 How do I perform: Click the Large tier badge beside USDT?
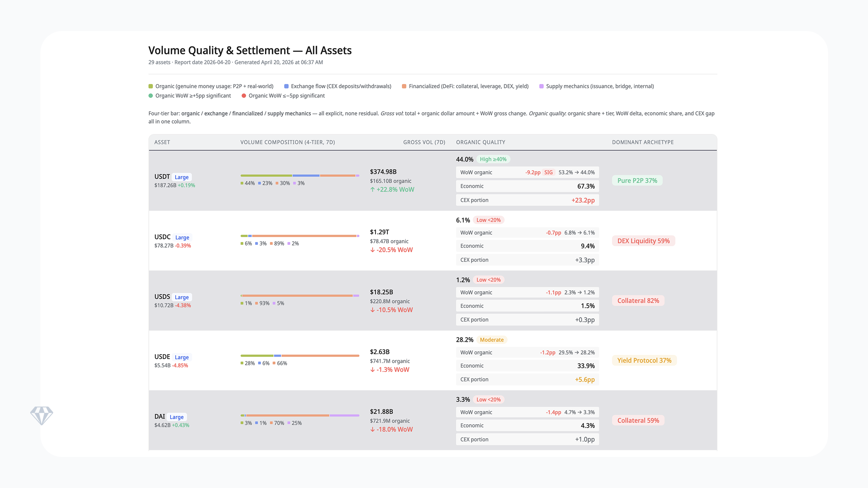point(182,176)
